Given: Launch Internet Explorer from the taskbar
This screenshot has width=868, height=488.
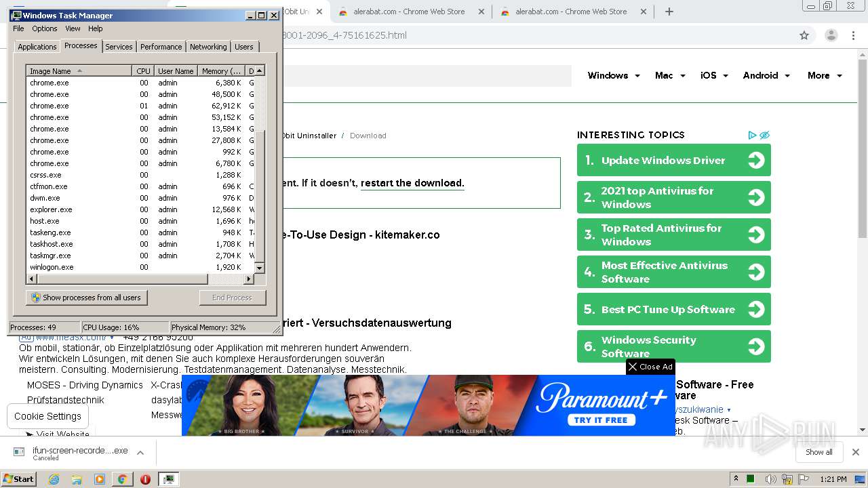Looking at the screenshot, I should pos(54,479).
